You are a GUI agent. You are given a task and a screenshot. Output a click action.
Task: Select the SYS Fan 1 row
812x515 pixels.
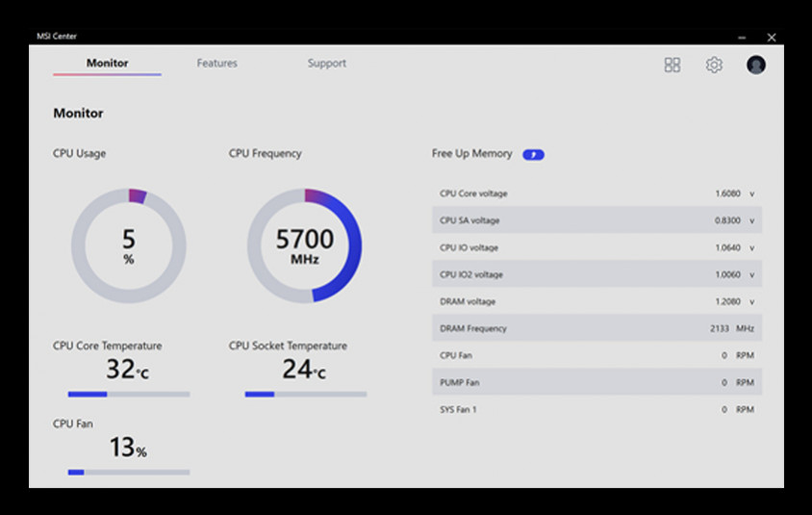click(x=596, y=409)
